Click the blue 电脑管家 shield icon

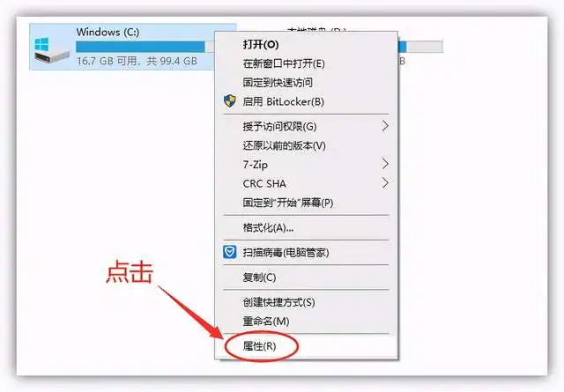[x=230, y=252]
